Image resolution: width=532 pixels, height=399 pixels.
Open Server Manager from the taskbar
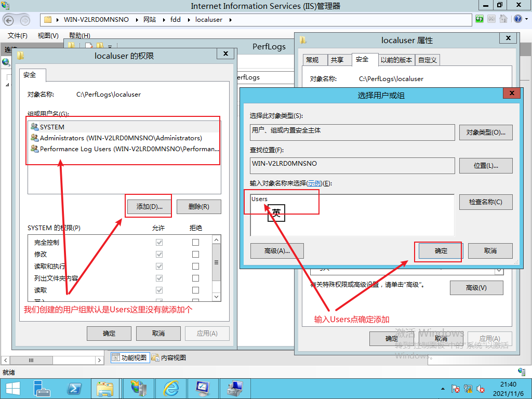coord(42,389)
